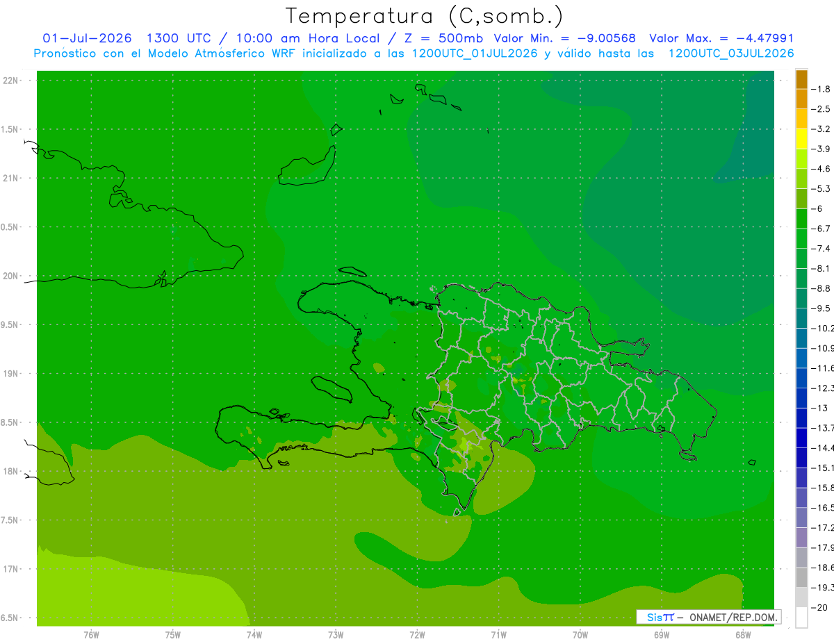The width and height of the screenshot is (834, 644).
Task: Click the '7.5N' latitude label
Action: point(10,520)
